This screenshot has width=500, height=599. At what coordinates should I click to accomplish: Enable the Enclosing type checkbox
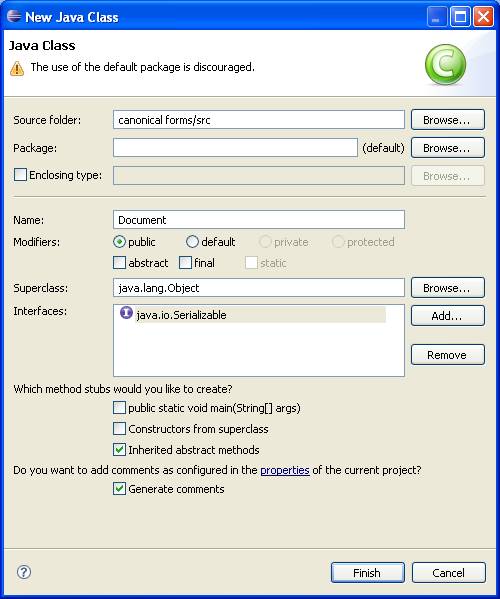pos(20,175)
